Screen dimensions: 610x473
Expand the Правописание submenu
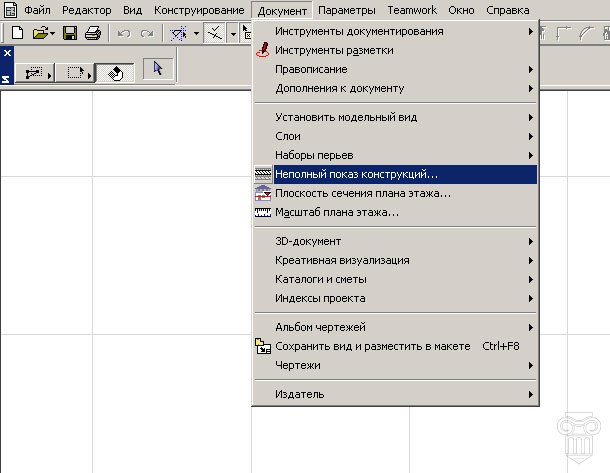point(395,70)
